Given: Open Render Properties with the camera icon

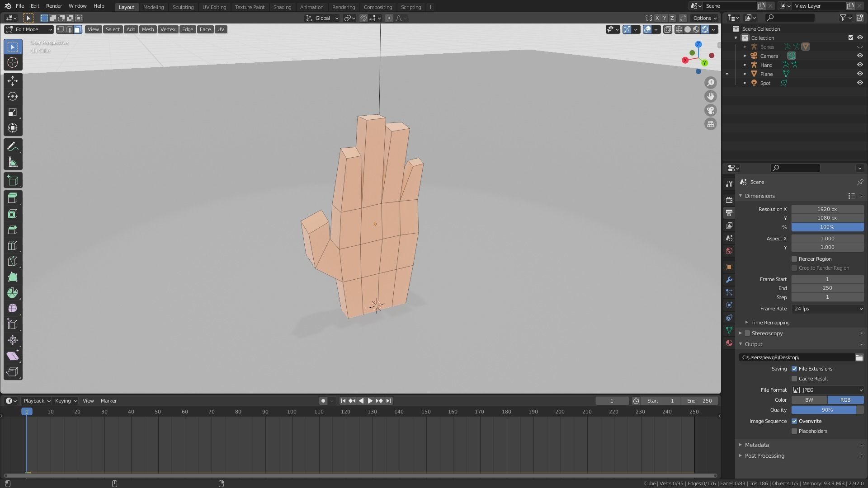Looking at the screenshot, I should click(729, 200).
